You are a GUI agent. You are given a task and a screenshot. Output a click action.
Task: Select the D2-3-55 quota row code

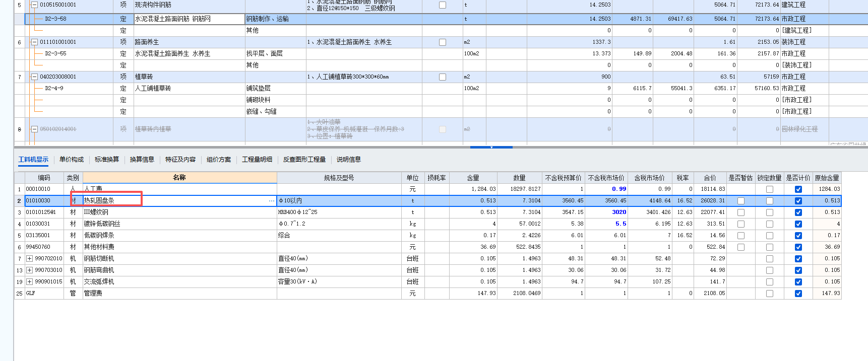click(55, 54)
